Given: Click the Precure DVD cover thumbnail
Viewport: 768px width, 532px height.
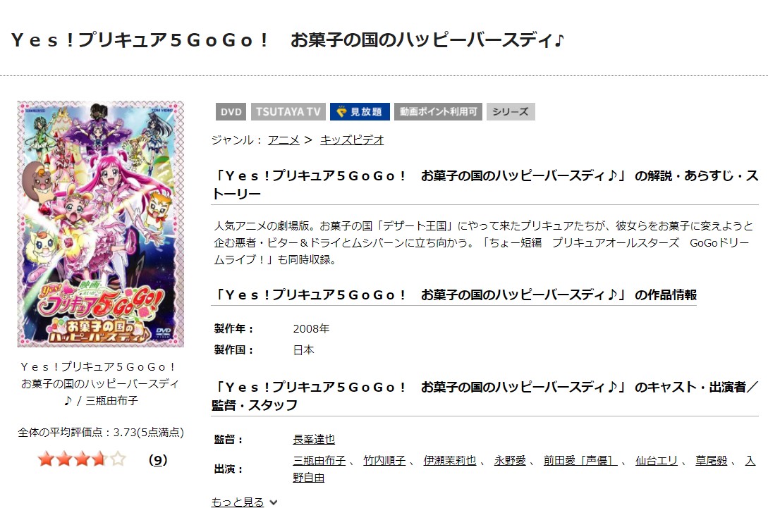Looking at the screenshot, I should click(100, 223).
